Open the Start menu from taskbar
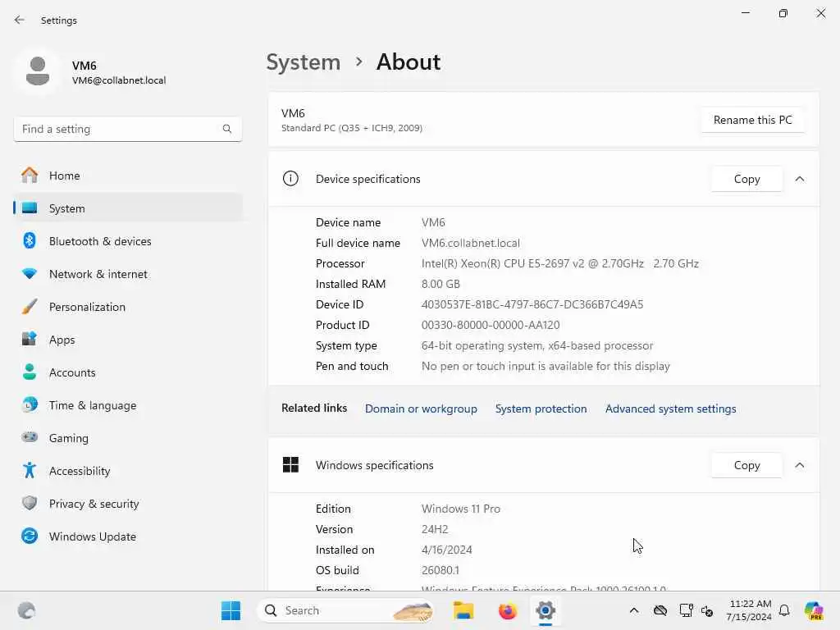840x630 pixels. (x=231, y=610)
